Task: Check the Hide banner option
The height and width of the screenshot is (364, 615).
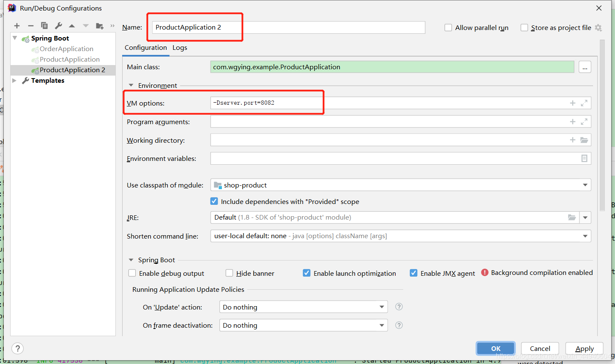Action: tap(230, 273)
